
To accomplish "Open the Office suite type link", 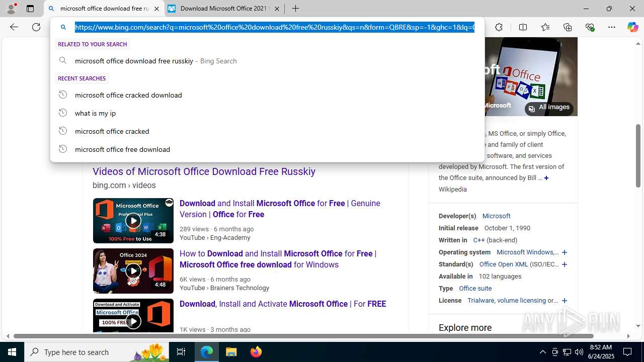I will [475, 288].
